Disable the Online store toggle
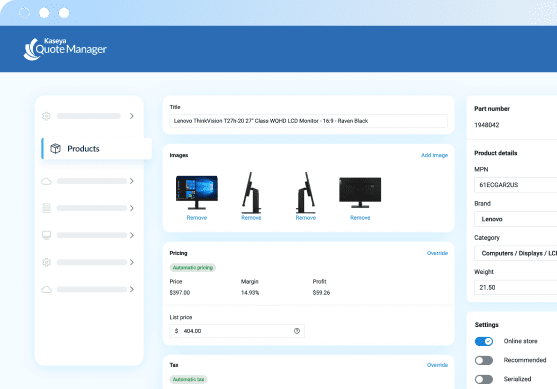Image resolution: width=557 pixels, height=389 pixels. point(484,341)
